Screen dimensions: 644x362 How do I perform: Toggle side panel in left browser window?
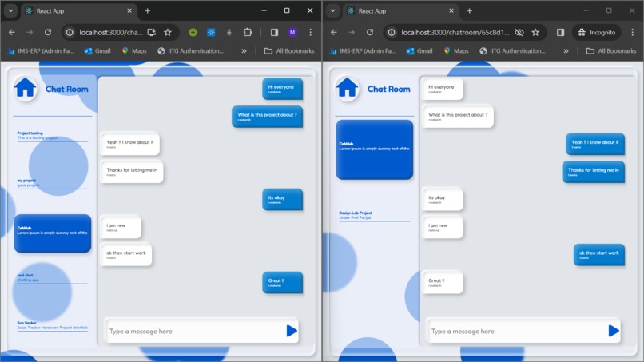[x=274, y=32]
